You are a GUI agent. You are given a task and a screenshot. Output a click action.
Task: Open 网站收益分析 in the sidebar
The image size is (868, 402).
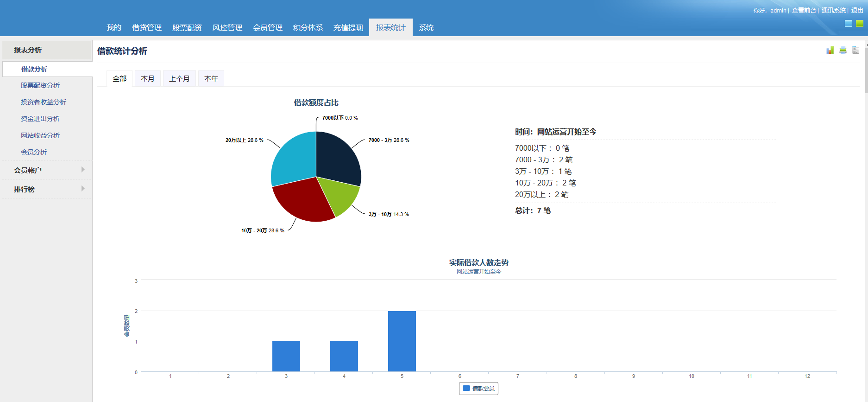coord(40,135)
